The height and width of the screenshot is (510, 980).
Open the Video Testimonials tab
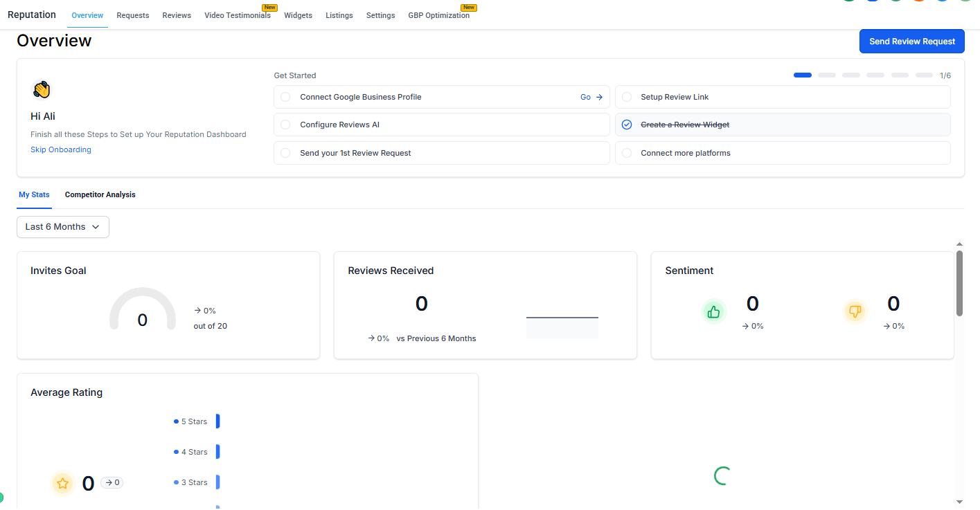click(x=237, y=15)
